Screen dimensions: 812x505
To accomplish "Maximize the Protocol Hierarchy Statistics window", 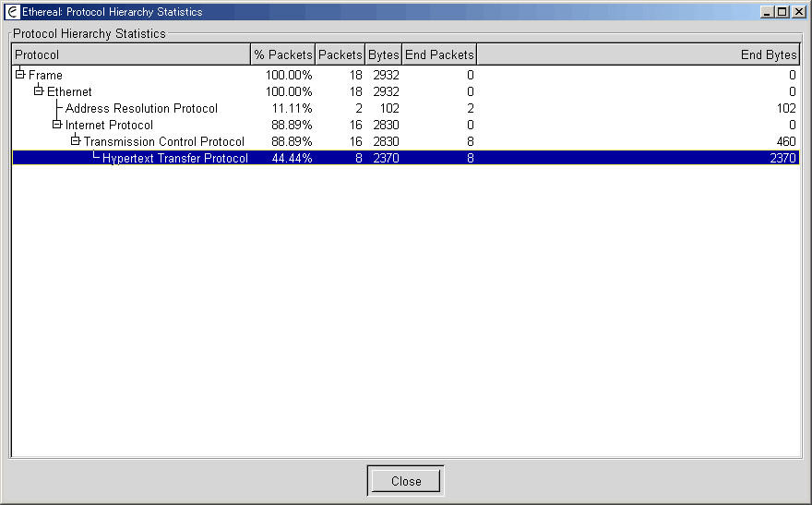I will 782,12.
